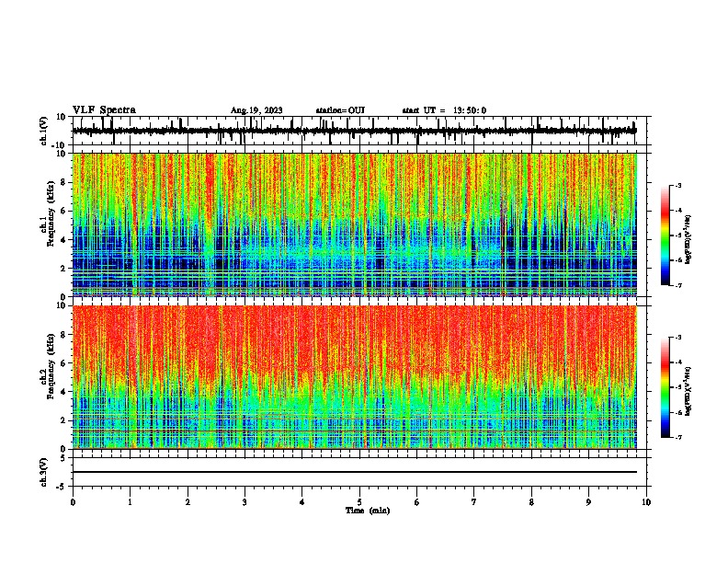The height and width of the screenshot is (563, 728).
Task: Click the ch.2 spectrogram plot area
Action: 354,377
